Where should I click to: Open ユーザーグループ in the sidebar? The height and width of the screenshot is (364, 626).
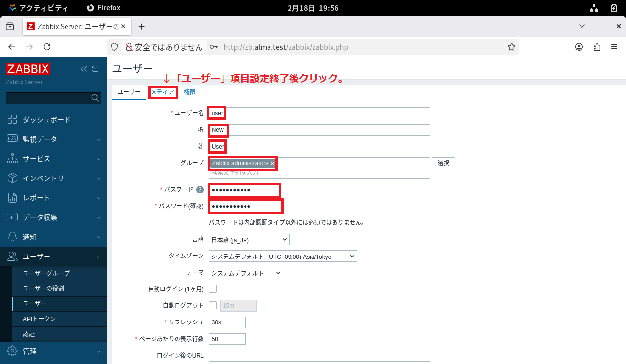click(x=46, y=273)
